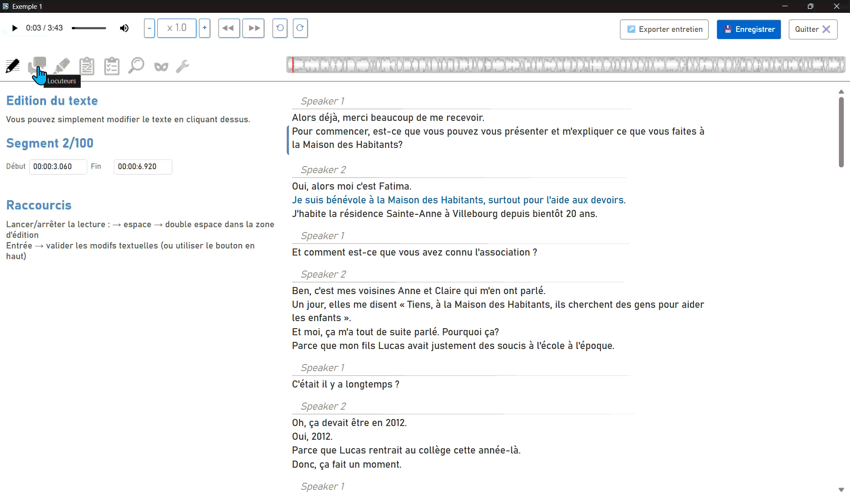The height and width of the screenshot is (504, 850).
Task: Open the magnifier search tool
Action: (136, 66)
